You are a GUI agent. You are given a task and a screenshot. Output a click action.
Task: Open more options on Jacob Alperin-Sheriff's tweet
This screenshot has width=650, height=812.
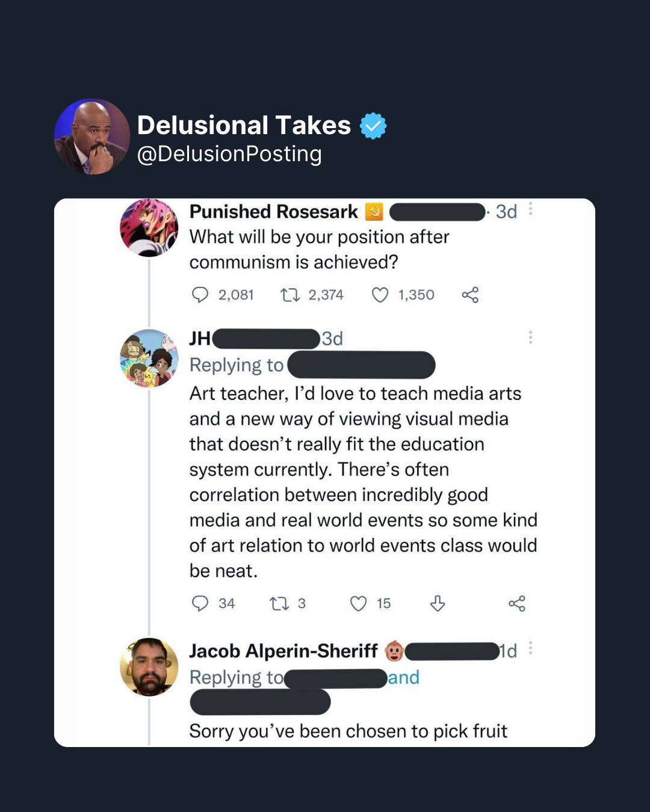pos(530,648)
